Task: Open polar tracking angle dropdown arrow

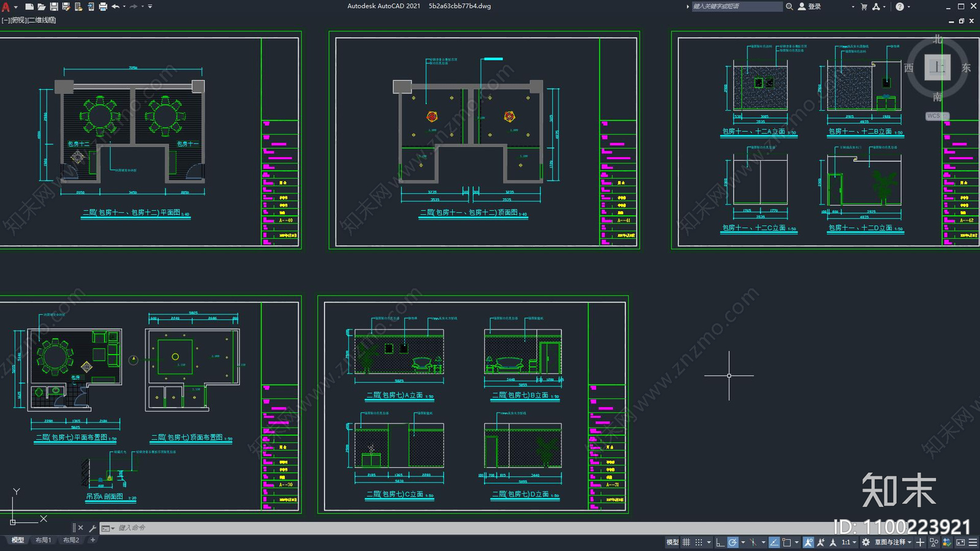Action: coord(743,542)
